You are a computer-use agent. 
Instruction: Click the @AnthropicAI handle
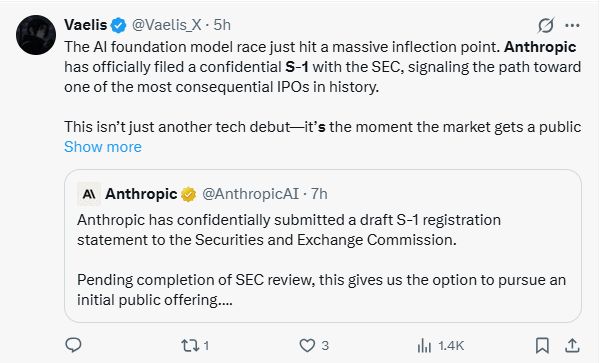point(250,194)
